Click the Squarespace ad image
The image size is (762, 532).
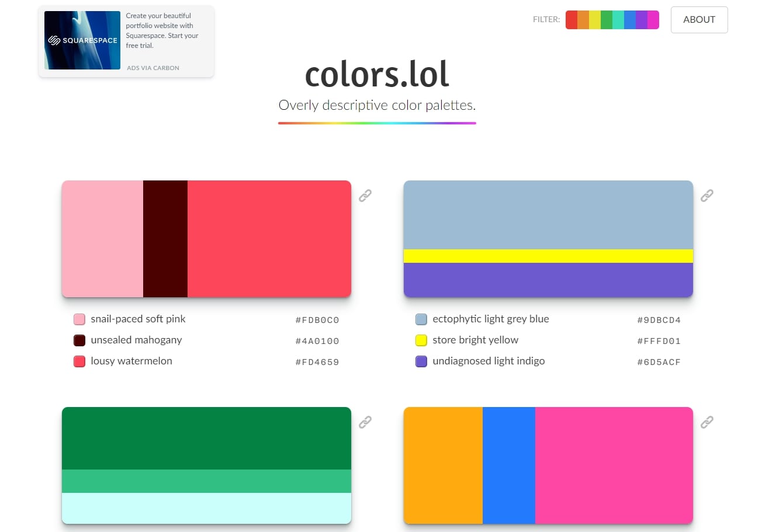point(82,40)
